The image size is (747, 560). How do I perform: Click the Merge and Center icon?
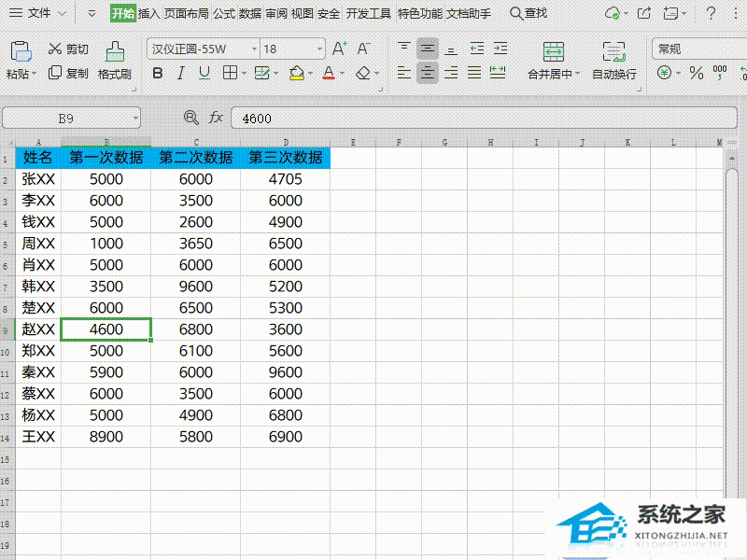click(554, 52)
